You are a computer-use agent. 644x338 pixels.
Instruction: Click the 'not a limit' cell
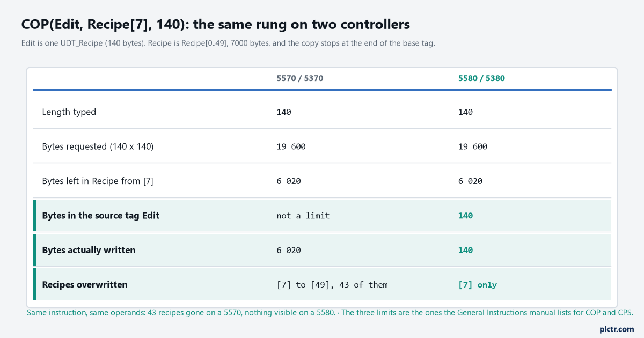coord(303,216)
